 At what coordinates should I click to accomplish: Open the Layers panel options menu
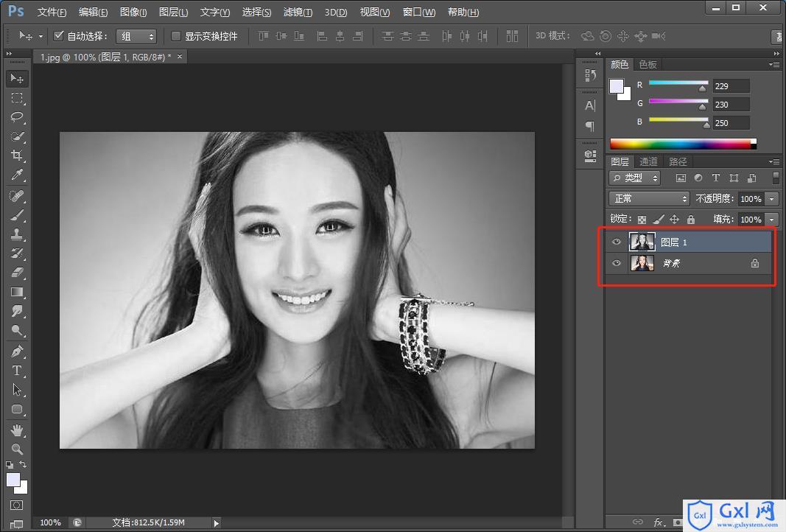click(774, 161)
